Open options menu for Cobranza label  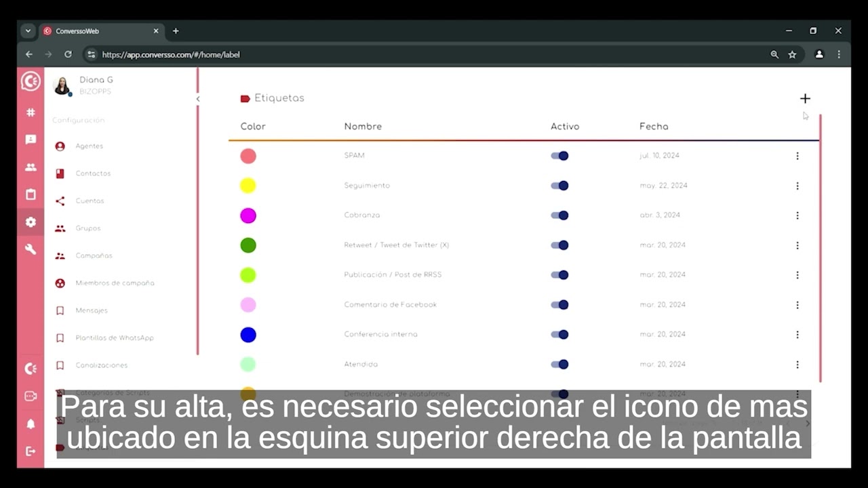pyautogui.click(x=797, y=216)
